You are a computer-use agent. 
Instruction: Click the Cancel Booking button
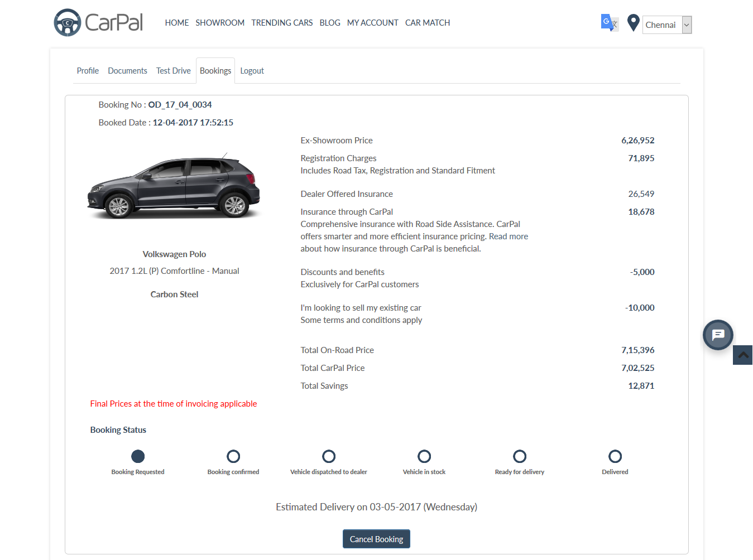(376, 539)
